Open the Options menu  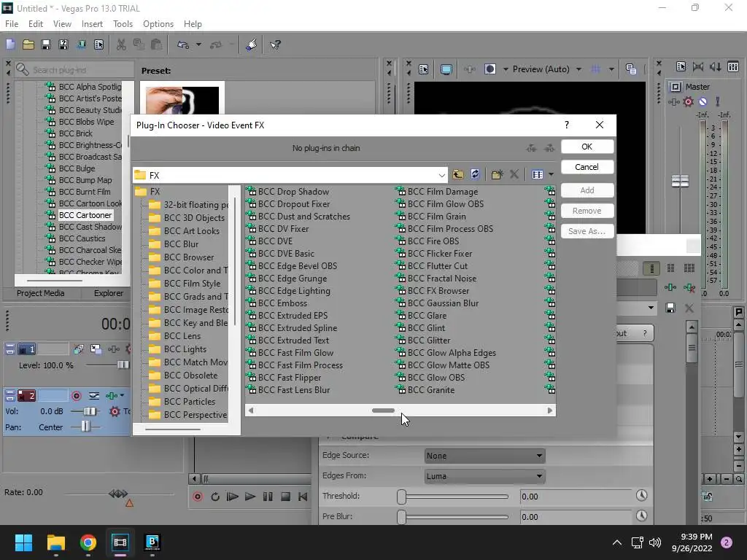(x=158, y=24)
